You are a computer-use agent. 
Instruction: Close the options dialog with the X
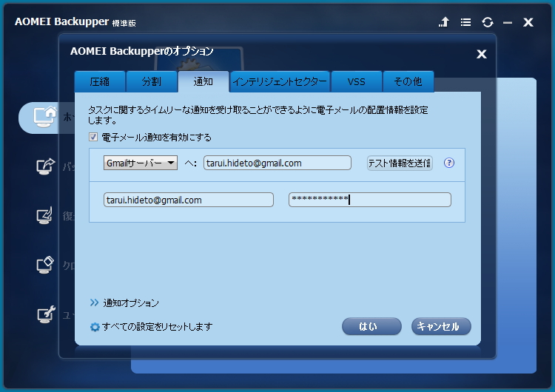pyautogui.click(x=482, y=54)
